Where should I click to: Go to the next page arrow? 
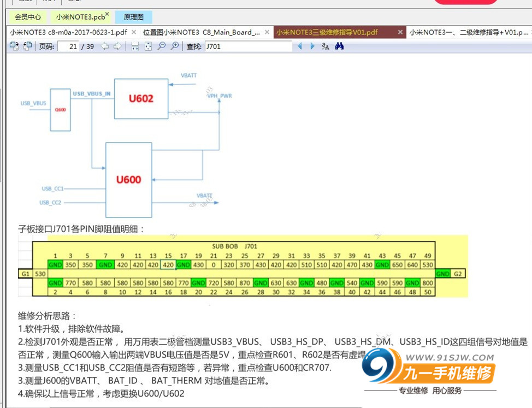point(117,46)
